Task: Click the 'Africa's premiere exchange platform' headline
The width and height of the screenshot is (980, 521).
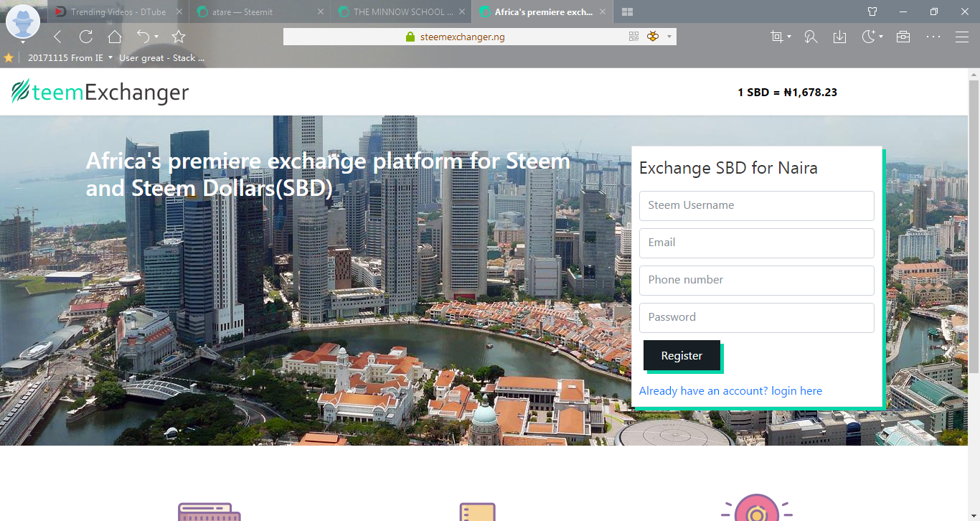Action: click(x=328, y=174)
